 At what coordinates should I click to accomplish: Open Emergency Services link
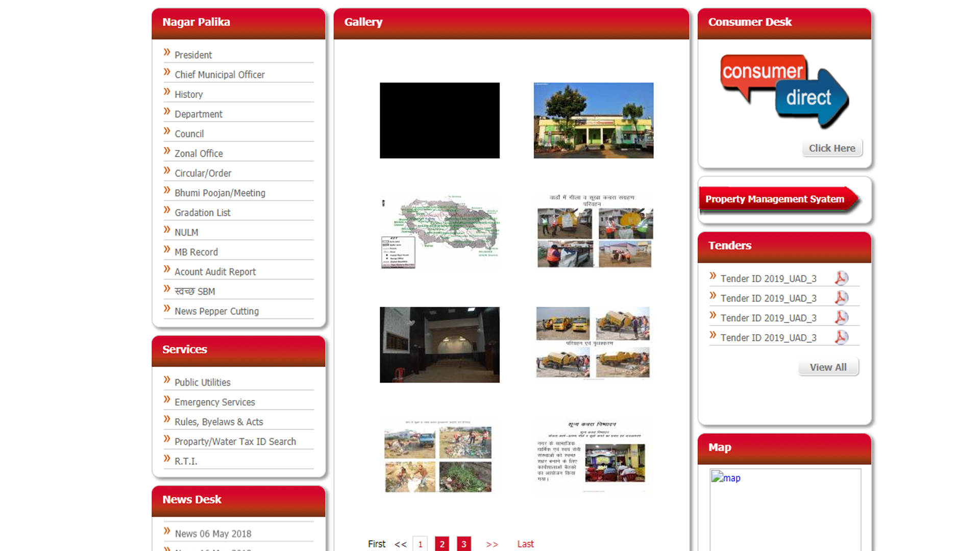click(x=214, y=403)
